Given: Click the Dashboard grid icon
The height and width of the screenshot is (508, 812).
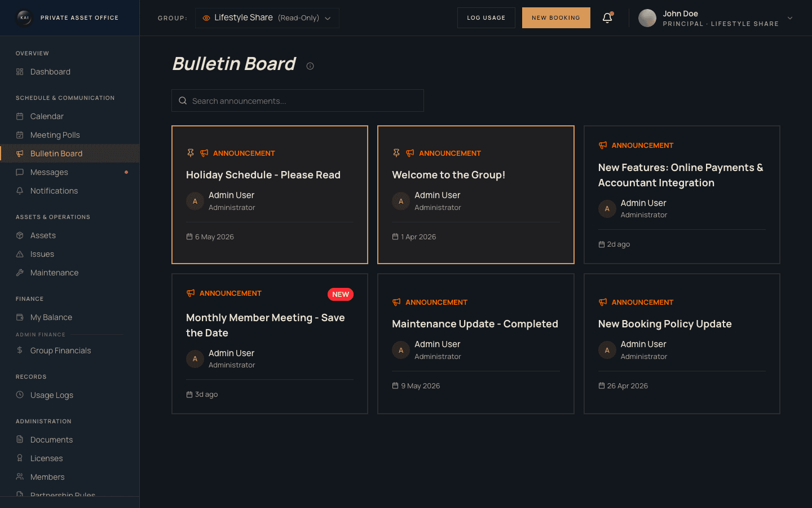Looking at the screenshot, I should click(x=20, y=72).
